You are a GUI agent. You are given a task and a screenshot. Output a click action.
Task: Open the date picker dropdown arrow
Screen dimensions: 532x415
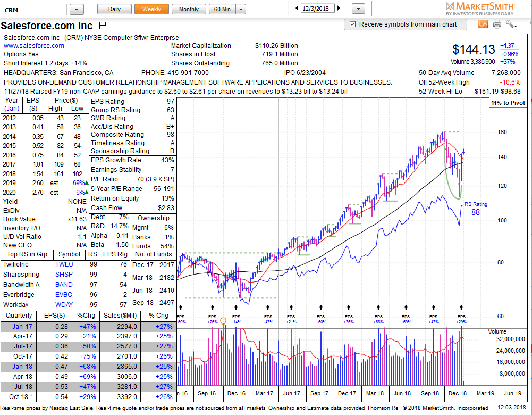point(358,9)
